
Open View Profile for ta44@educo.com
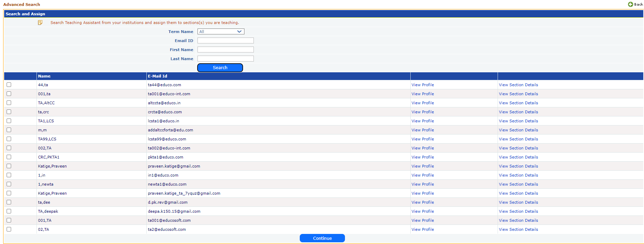coord(422,85)
